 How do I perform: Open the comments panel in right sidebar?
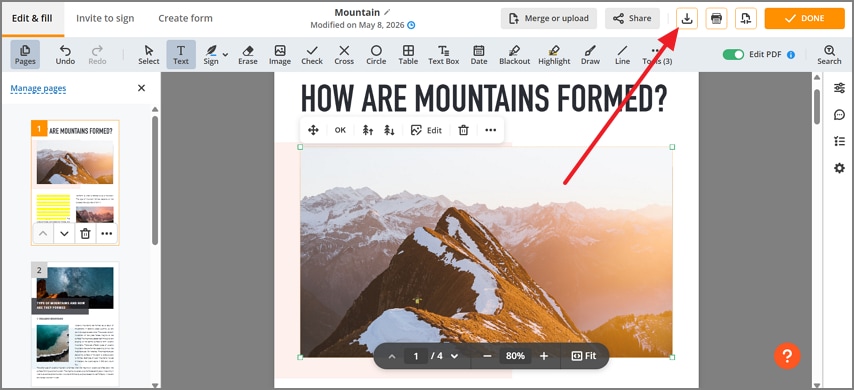pos(839,114)
